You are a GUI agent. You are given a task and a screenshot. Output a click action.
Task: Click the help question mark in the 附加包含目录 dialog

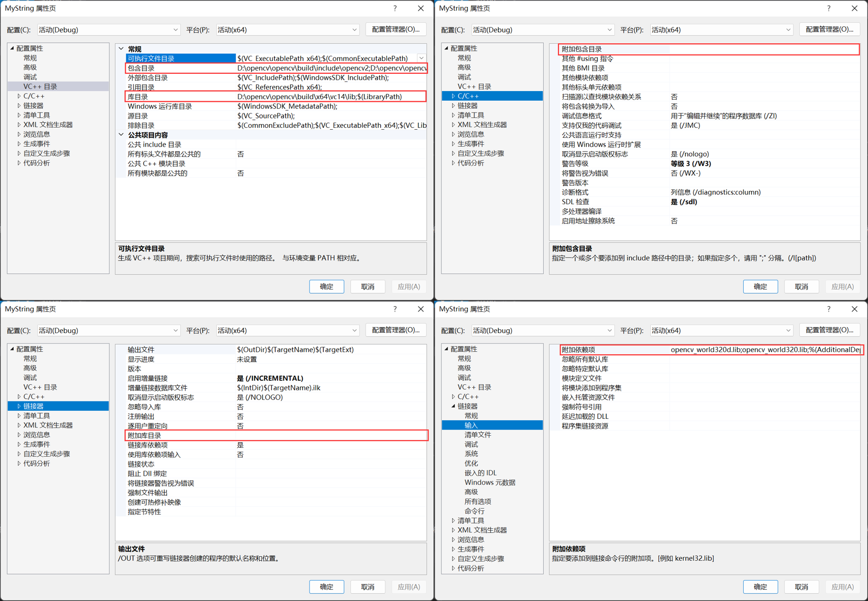point(829,9)
